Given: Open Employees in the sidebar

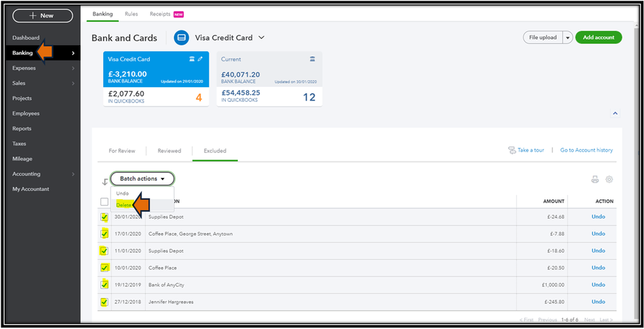Looking at the screenshot, I should point(26,114).
